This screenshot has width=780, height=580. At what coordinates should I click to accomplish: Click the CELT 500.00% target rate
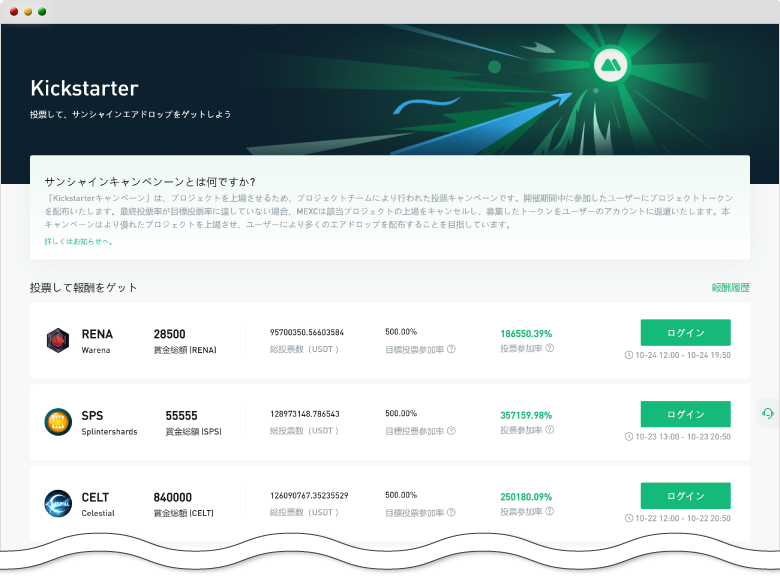(x=401, y=495)
